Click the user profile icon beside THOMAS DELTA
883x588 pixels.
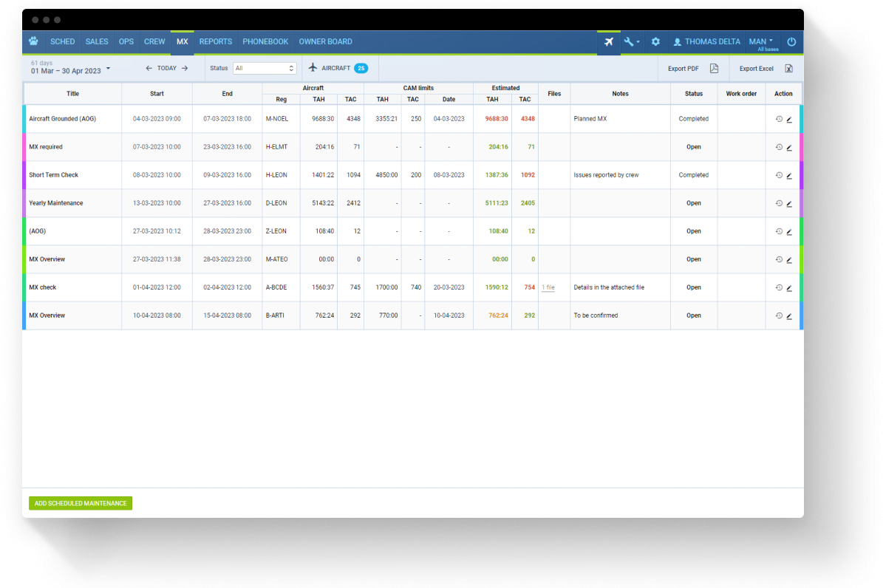point(679,42)
